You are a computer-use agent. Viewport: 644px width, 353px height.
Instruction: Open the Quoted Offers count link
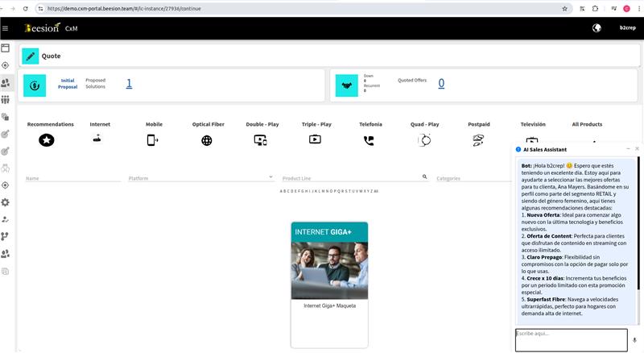coord(441,84)
